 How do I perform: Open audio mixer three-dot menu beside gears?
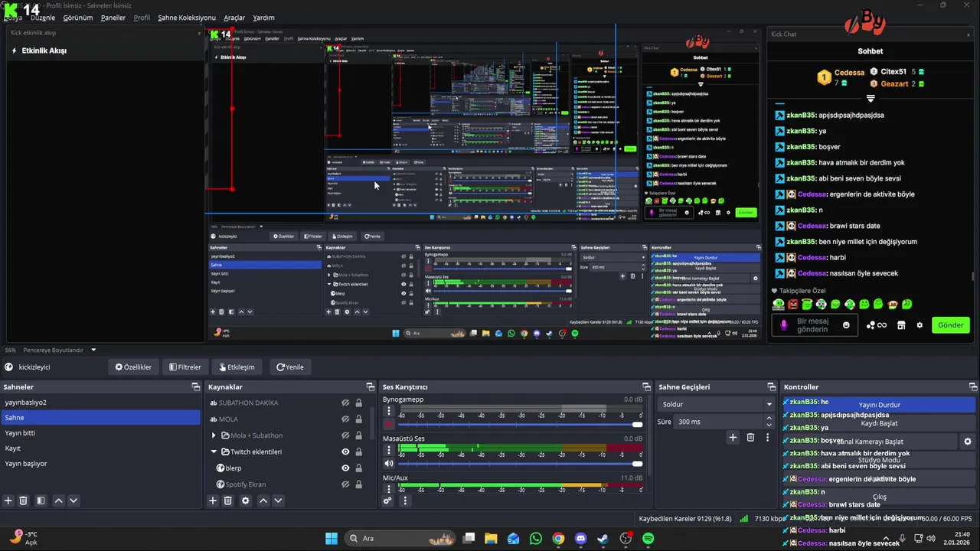pyautogui.click(x=405, y=500)
